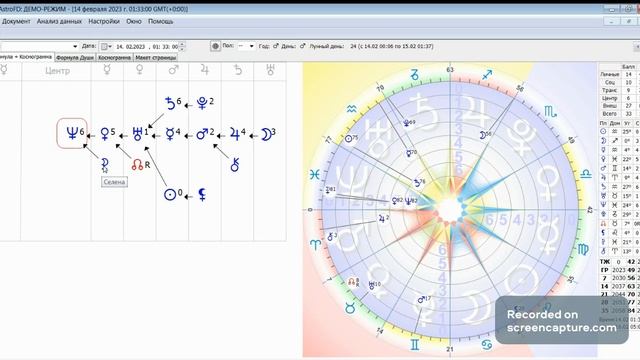The height and width of the screenshot is (360, 640).
Task: Expand the name combo box left of Дата
Action: pos(75,46)
